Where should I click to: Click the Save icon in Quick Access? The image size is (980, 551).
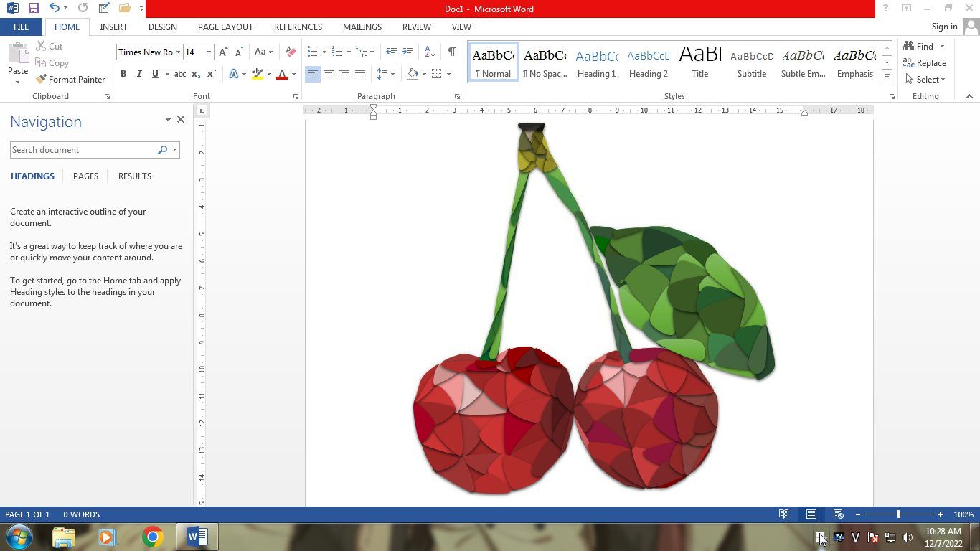click(33, 9)
